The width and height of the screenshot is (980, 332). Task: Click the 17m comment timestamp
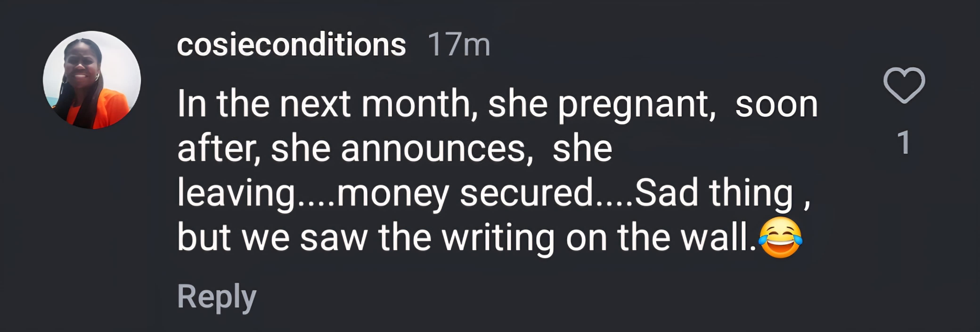(x=459, y=45)
